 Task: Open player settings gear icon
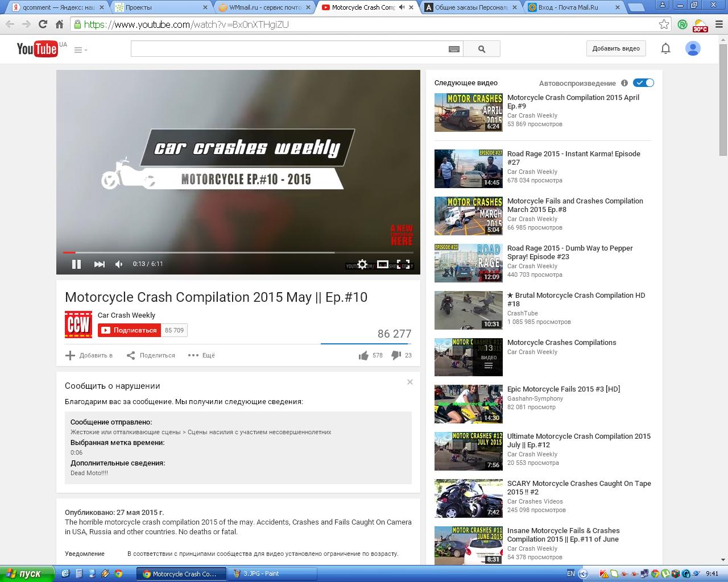362,264
